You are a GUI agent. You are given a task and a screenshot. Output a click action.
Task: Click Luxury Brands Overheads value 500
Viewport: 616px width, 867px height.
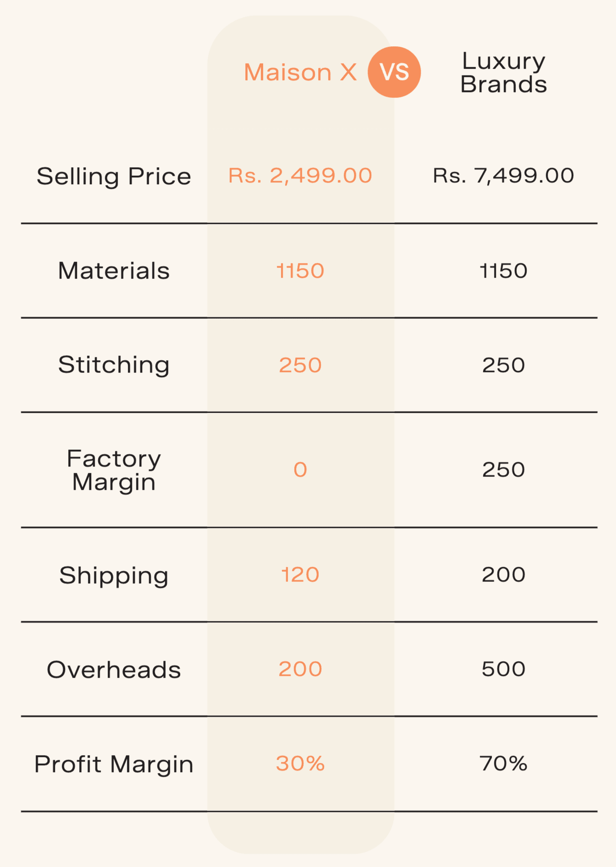(504, 669)
